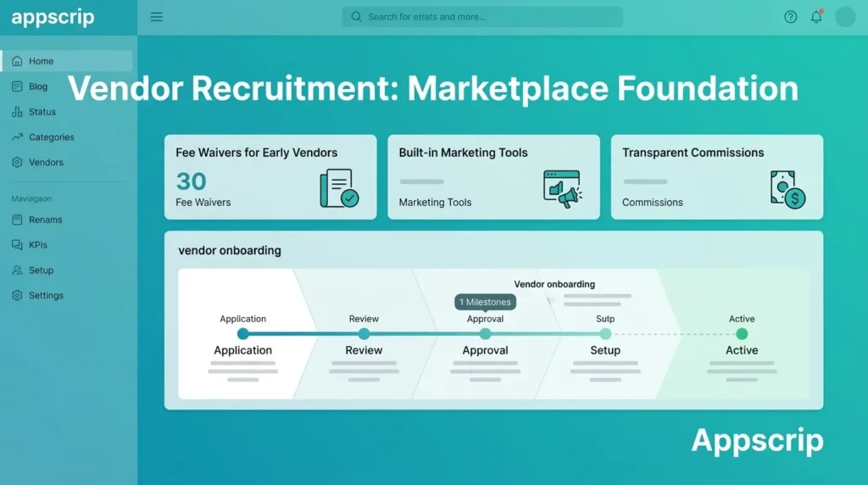Screen dimensions: 868x485
Task: Click the Vendors gear icon
Action: coord(17,162)
